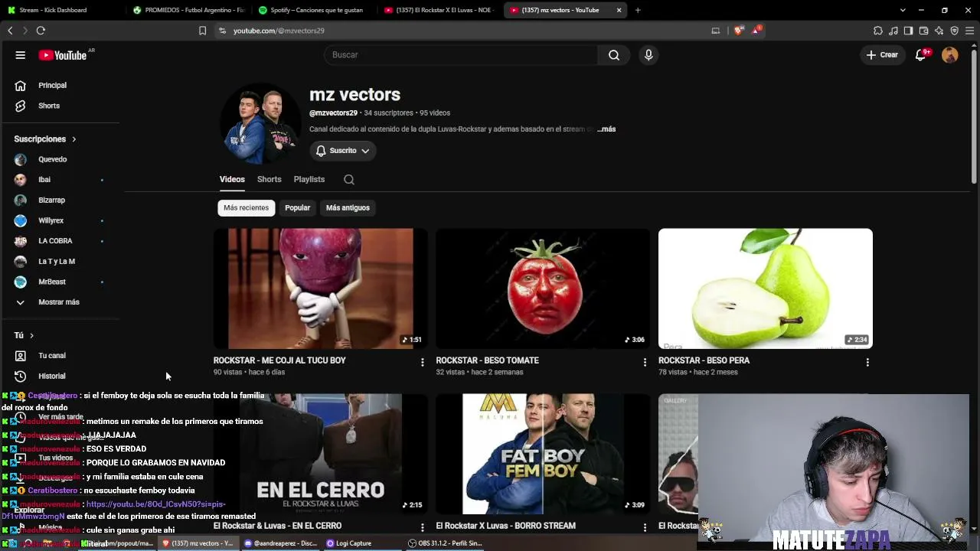Click the Buscar search field
Viewport: 980px width, 551px height.
[461, 55]
